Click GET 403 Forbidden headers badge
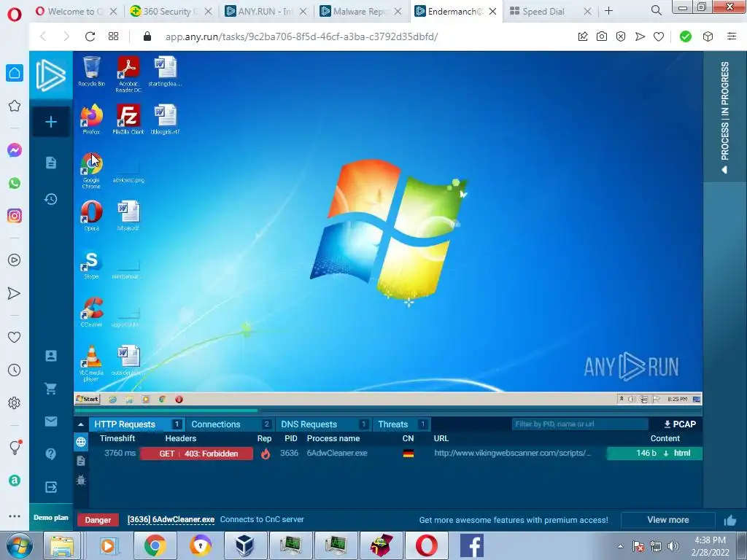Viewport: 747px width, 560px height. 197,454
